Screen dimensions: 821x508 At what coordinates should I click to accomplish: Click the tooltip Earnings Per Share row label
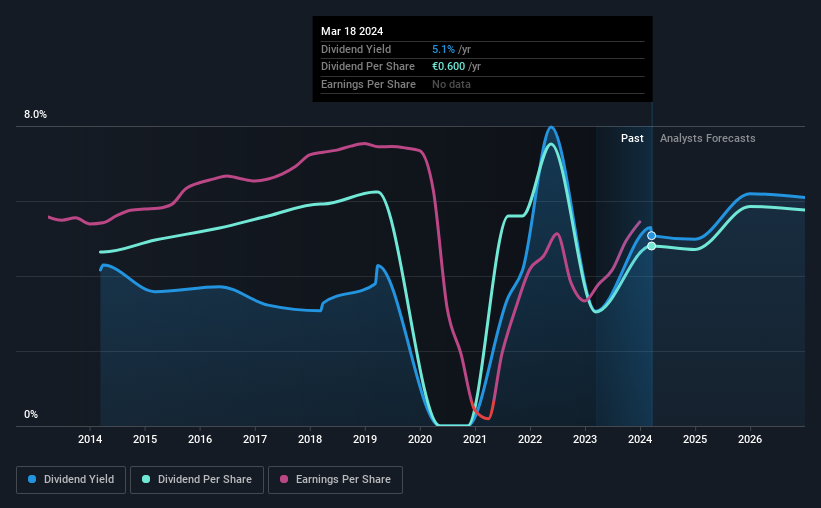368,84
